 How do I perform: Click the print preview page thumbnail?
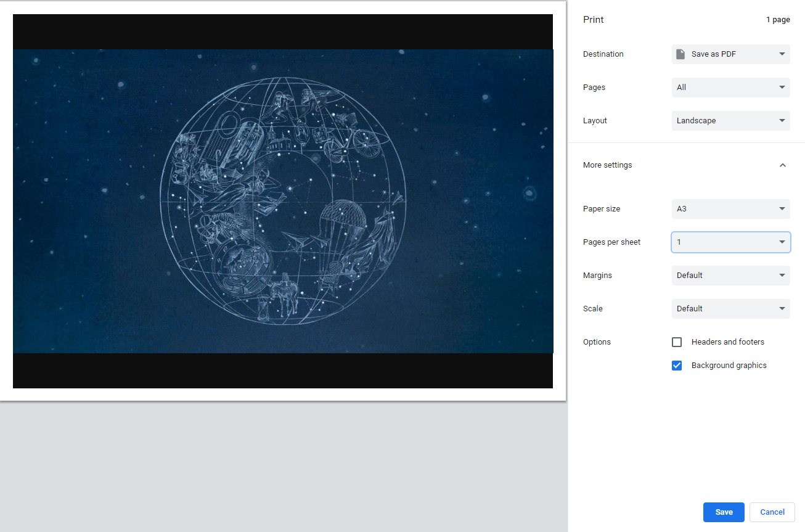coord(283,201)
